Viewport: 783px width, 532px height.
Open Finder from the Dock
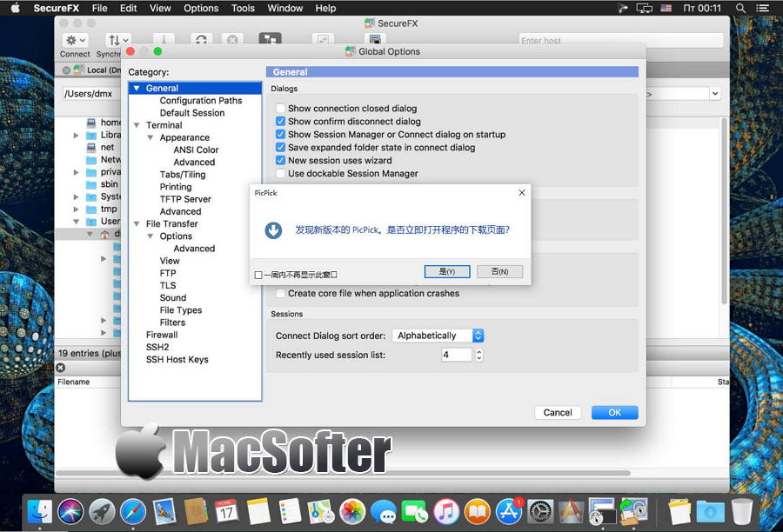40,511
